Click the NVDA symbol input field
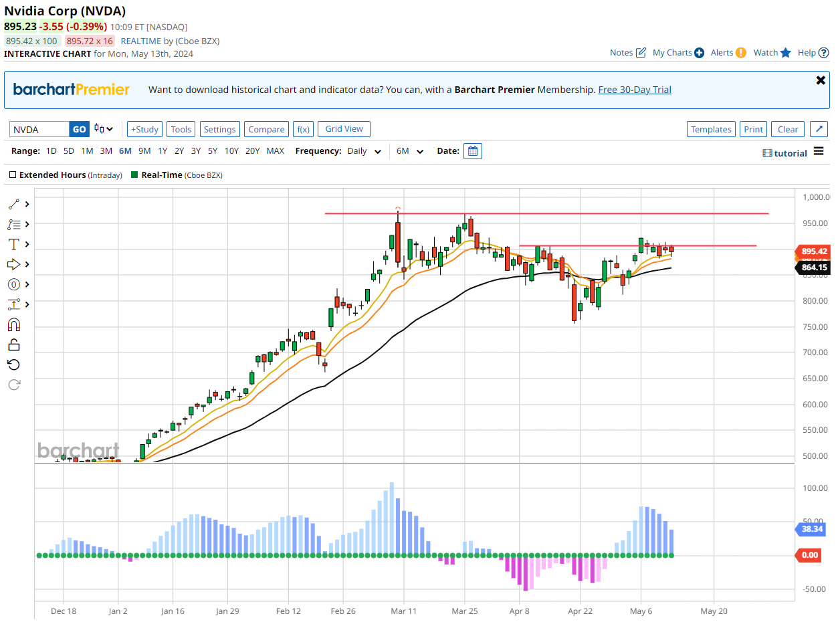Image resolution: width=840 pixels, height=622 pixels. [39, 129]
